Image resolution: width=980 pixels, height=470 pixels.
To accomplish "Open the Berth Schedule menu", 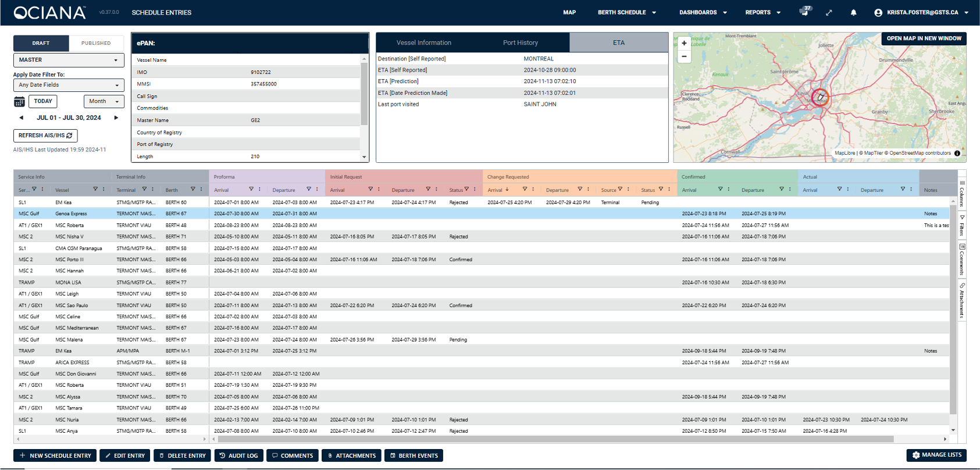I will tap(627, 12).
